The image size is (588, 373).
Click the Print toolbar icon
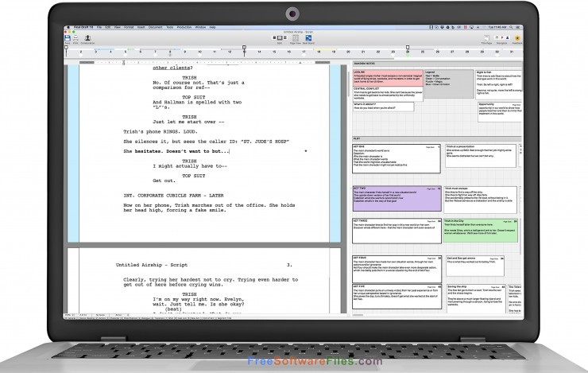(75, 38)
